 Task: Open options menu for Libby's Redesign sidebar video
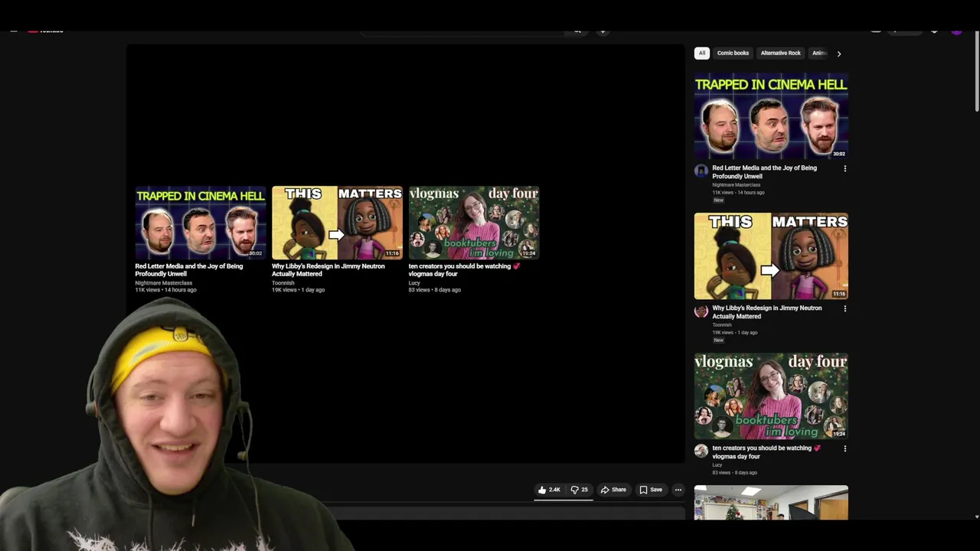pos(845,308)
